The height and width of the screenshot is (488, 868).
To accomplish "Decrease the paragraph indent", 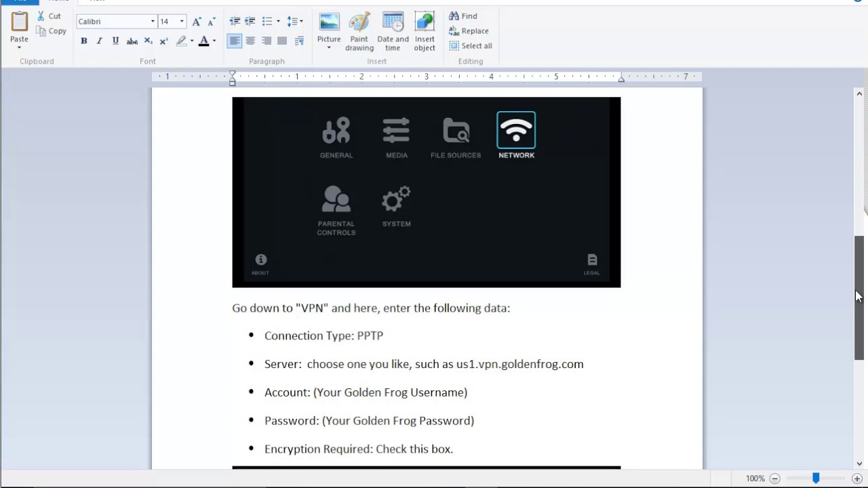I will click(235, 22).
